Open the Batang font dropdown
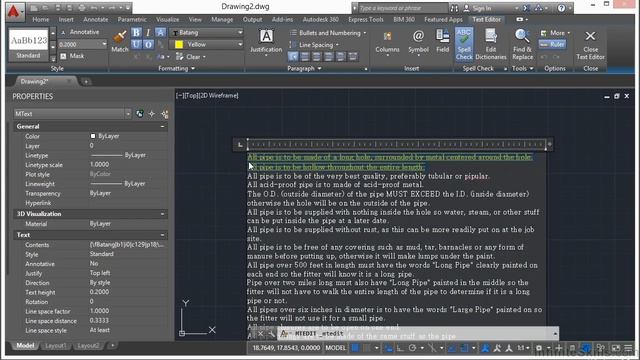This screenshot has height=360, width=640. (207, 33)
